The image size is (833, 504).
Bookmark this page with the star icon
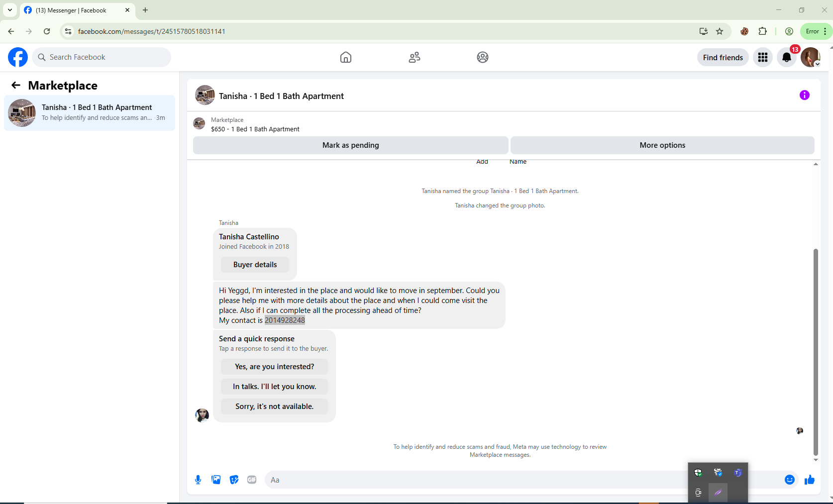(x=720, y=31)
